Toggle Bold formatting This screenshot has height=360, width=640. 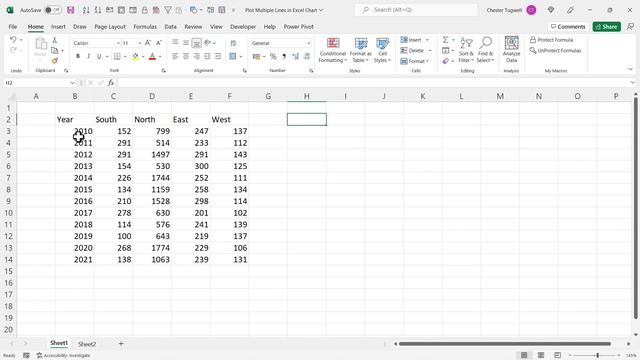(78, 56)
